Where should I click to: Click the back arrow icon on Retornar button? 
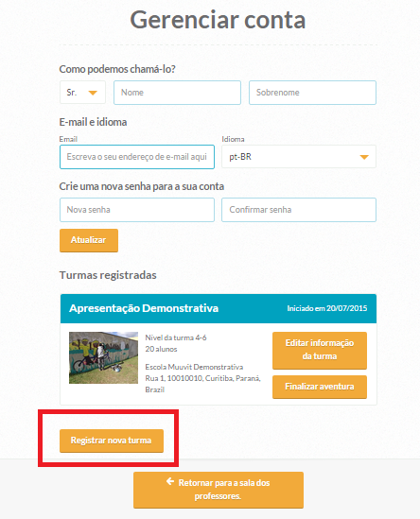[x=170, y=481]
